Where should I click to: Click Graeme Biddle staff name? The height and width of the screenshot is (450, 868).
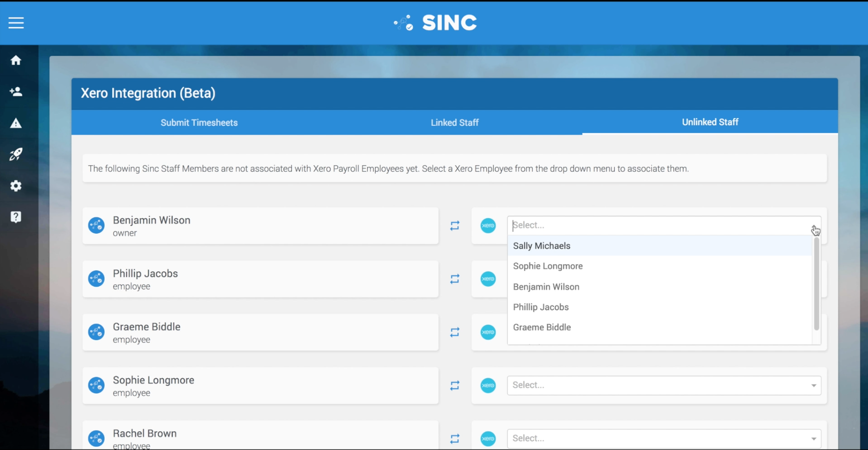tap(147, 327)
